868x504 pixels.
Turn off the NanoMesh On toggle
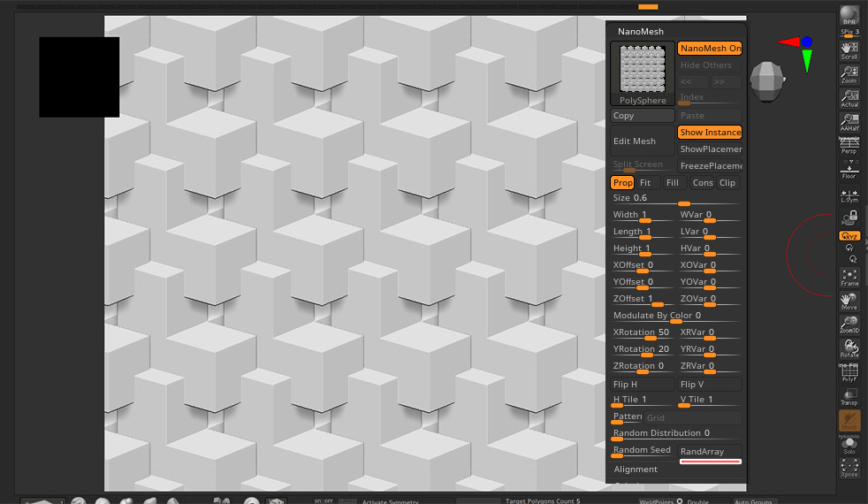pos(710,49)
